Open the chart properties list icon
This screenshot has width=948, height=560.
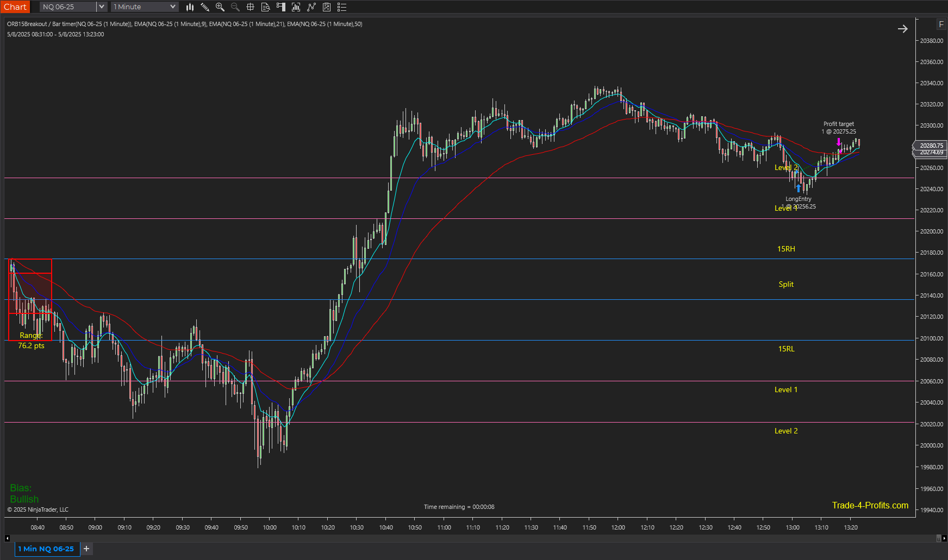point(342,7)
